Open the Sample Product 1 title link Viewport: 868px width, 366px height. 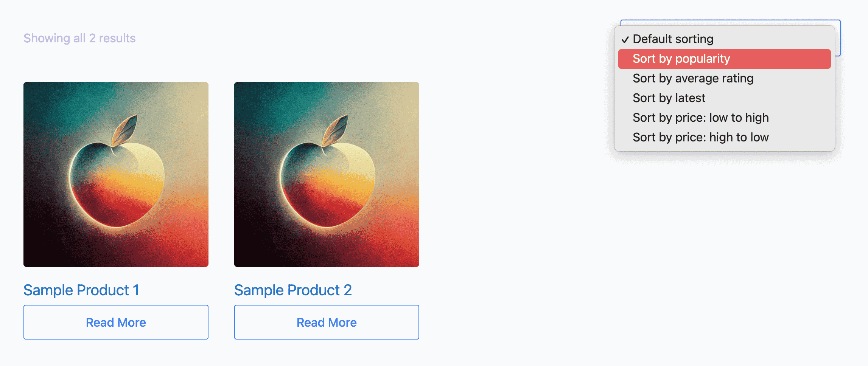tap(81, 290)
